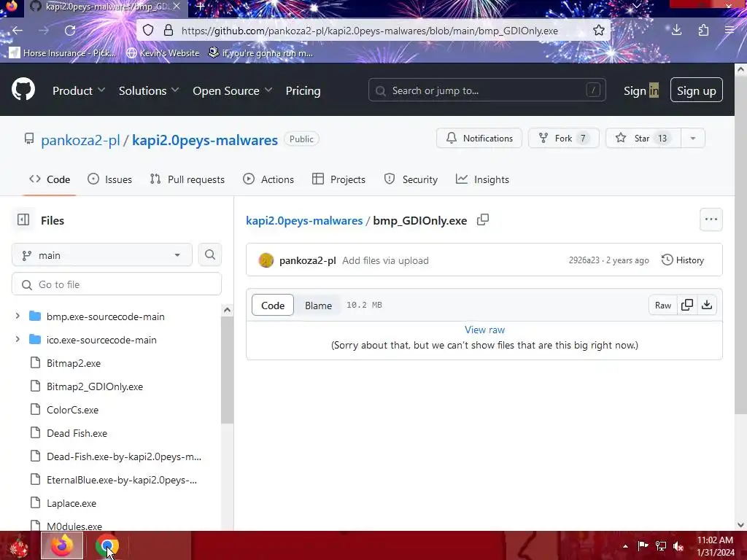Viewport: 747px width, 560px height.
Task: Click the file tree scrollbar
Action: coord(228,369)
